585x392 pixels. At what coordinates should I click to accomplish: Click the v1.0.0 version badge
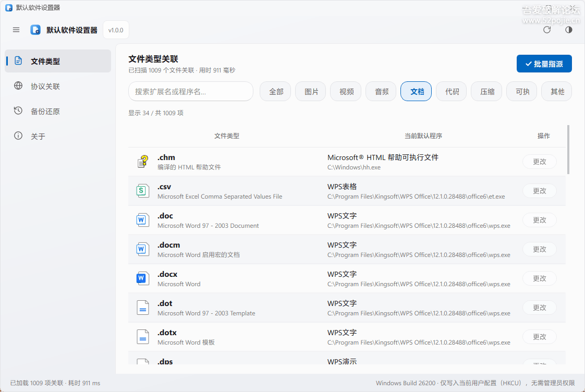[116, 30]
